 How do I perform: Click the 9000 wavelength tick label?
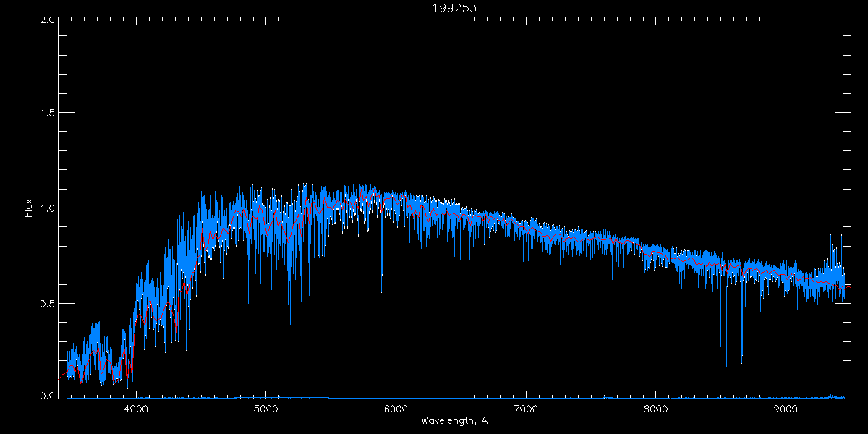pyautogui.click(x=786, y=409)
